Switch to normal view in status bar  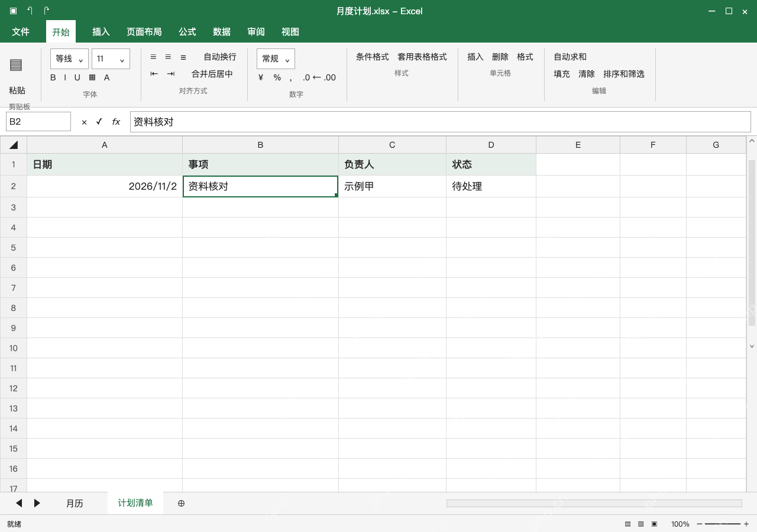click(x=627, y=524)
